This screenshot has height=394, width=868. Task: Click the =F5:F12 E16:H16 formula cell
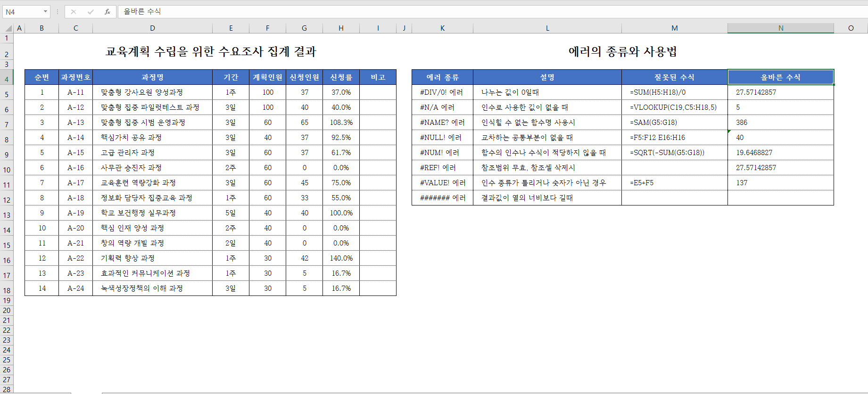(675, 138)
